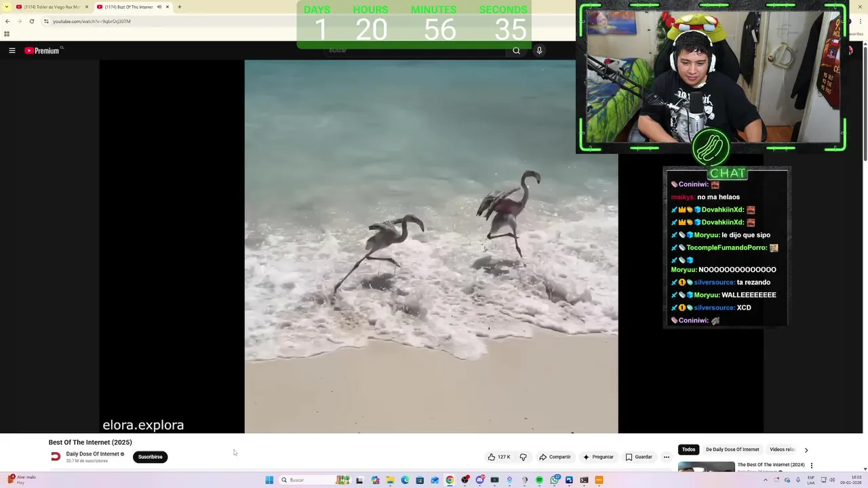This screenshot has width=868, height=488.
Task: Go forward with the browser forward arrow
Action: (19, 21)
